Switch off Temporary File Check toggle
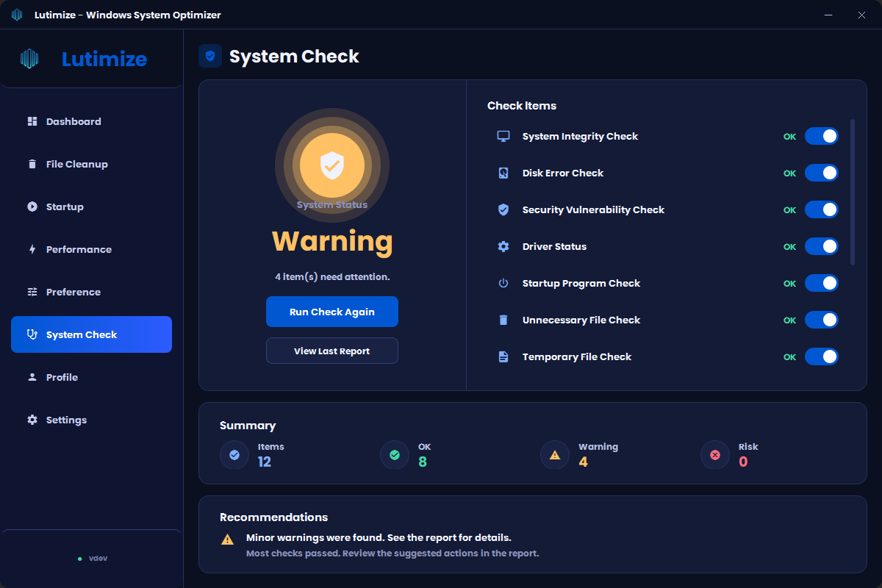Image resolution: width=882 pixels, height=588 pixels. point(822,356)
